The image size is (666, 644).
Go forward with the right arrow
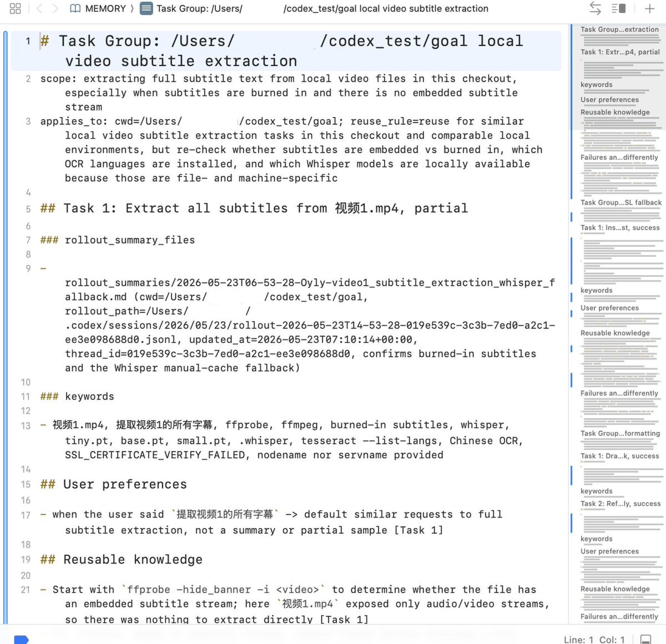tap(55, 8)
